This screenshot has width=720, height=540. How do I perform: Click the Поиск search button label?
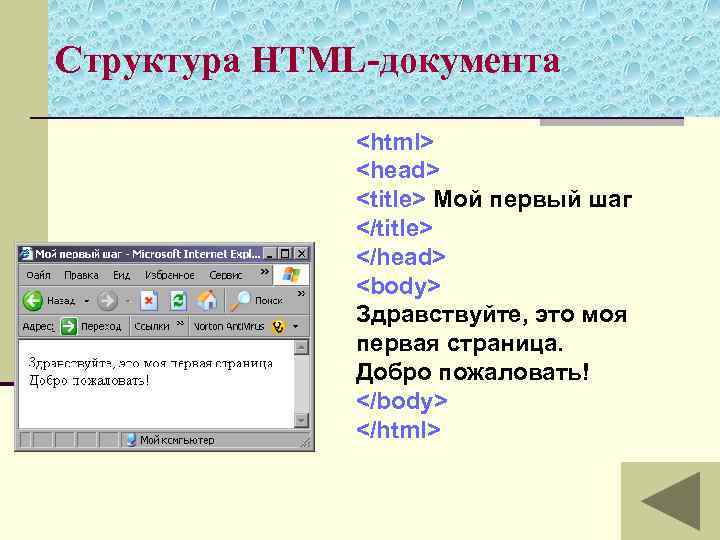(x=269, y=301)
